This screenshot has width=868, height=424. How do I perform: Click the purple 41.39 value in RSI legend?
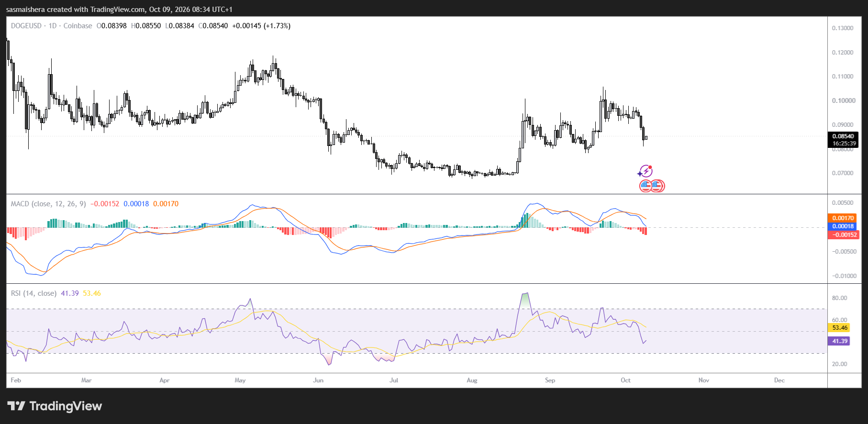(70, 293)
